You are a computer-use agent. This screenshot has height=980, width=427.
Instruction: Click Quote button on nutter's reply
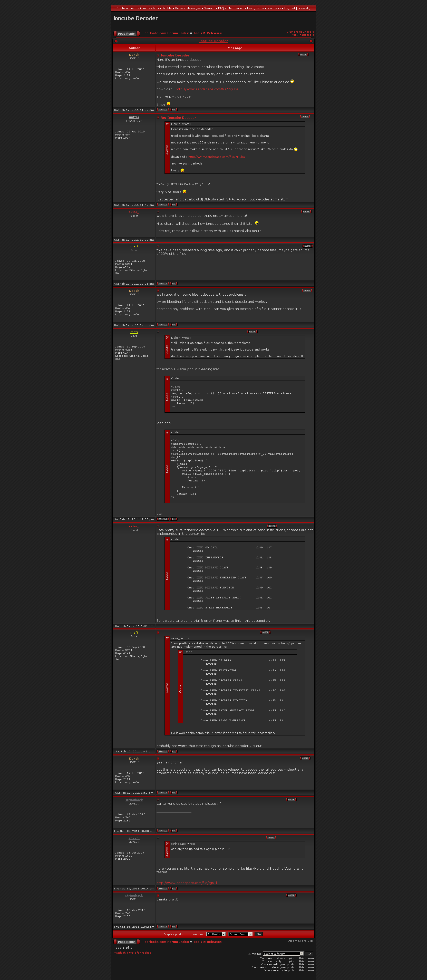[304, 117]
